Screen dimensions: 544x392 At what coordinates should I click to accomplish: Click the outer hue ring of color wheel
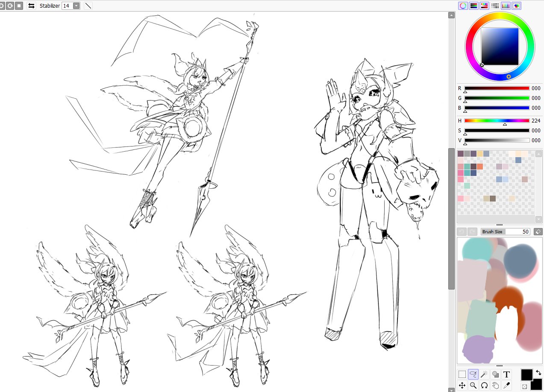(500, 15)
